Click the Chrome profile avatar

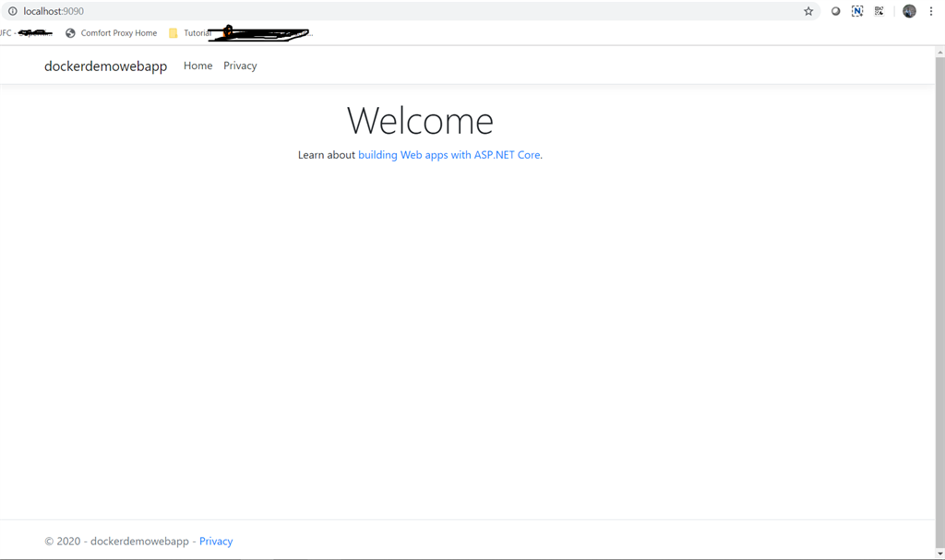909,10
